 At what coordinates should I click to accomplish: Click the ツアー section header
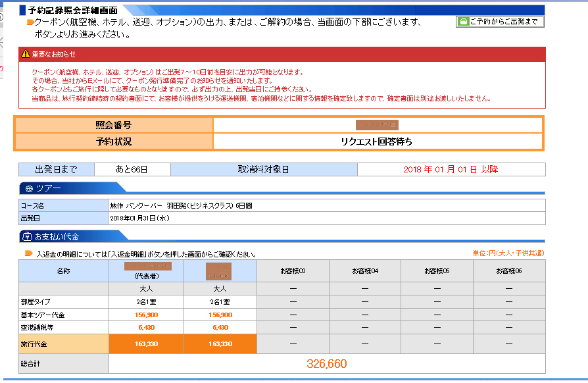[48, 188]
